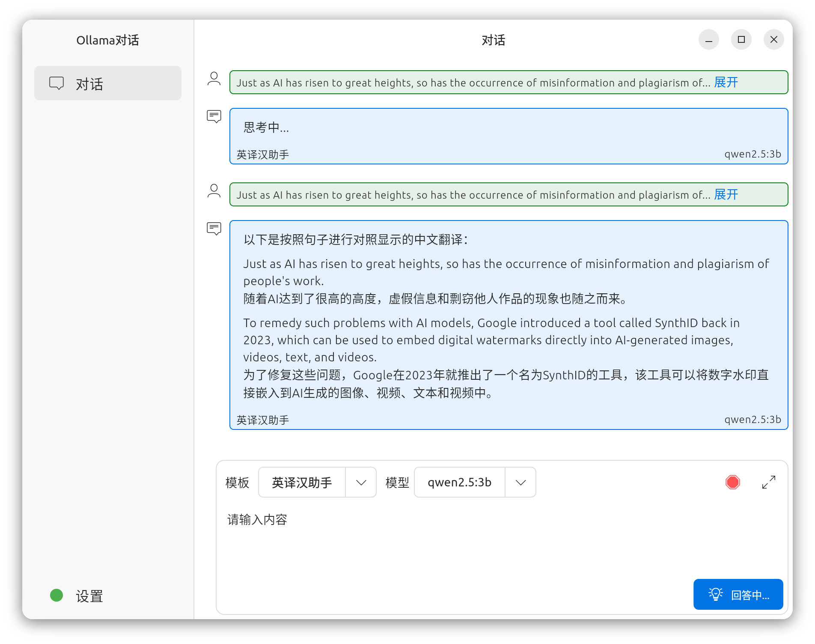Click 英译汉助手 label under the translation reply

coord(263,420)
